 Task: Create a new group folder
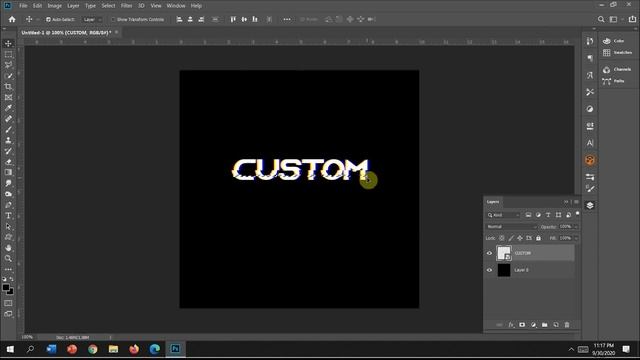click(544, 325)
